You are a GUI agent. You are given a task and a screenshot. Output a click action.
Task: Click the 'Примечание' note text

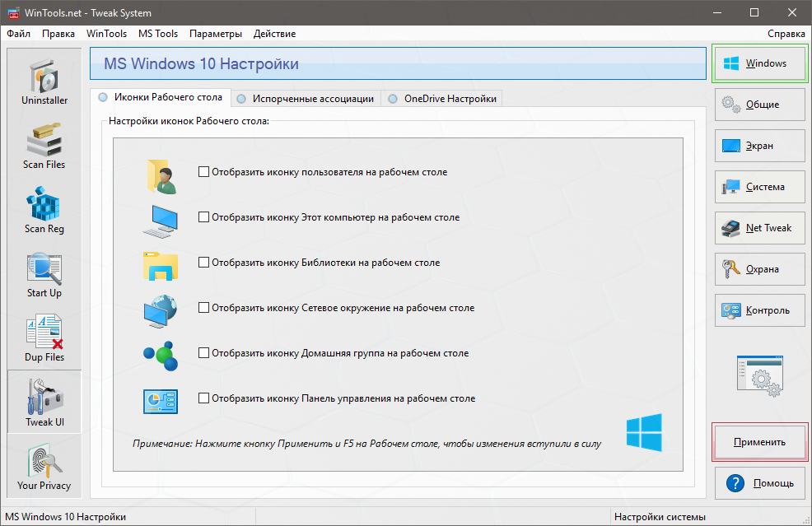coord(366,444)
